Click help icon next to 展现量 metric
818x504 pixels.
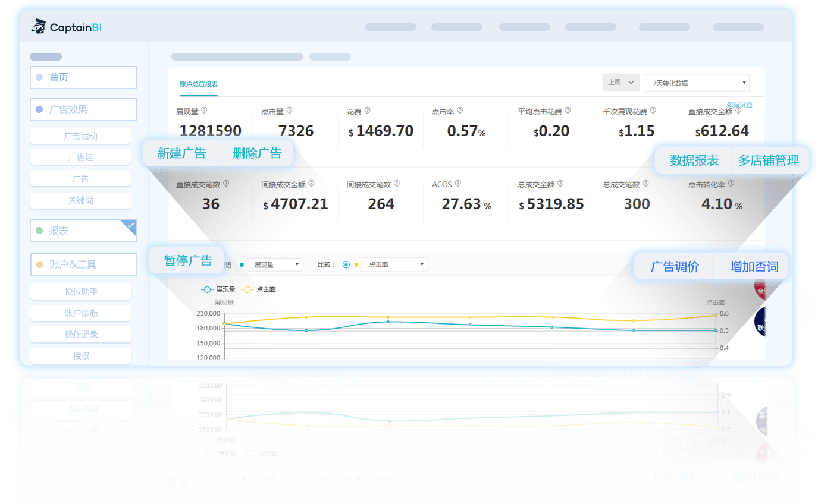coord(204,111)
